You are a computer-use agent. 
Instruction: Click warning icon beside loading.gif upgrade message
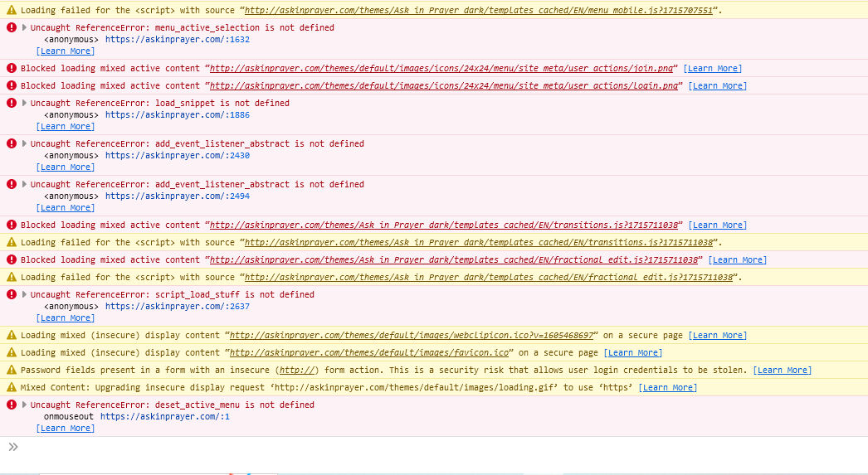[x=12, y=387]
